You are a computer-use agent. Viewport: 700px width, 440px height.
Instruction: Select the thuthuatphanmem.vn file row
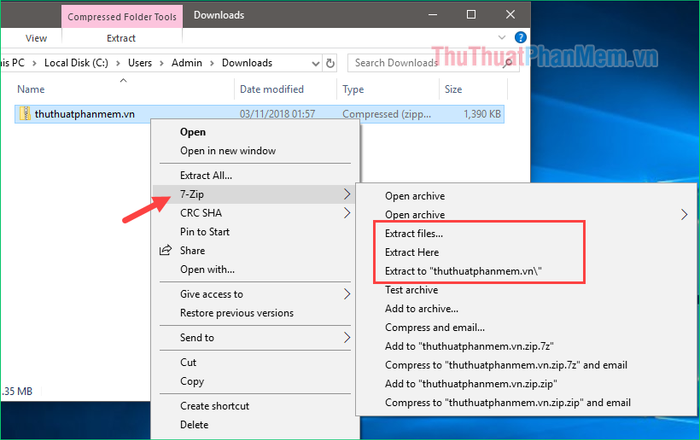click(x=259, y=114)
